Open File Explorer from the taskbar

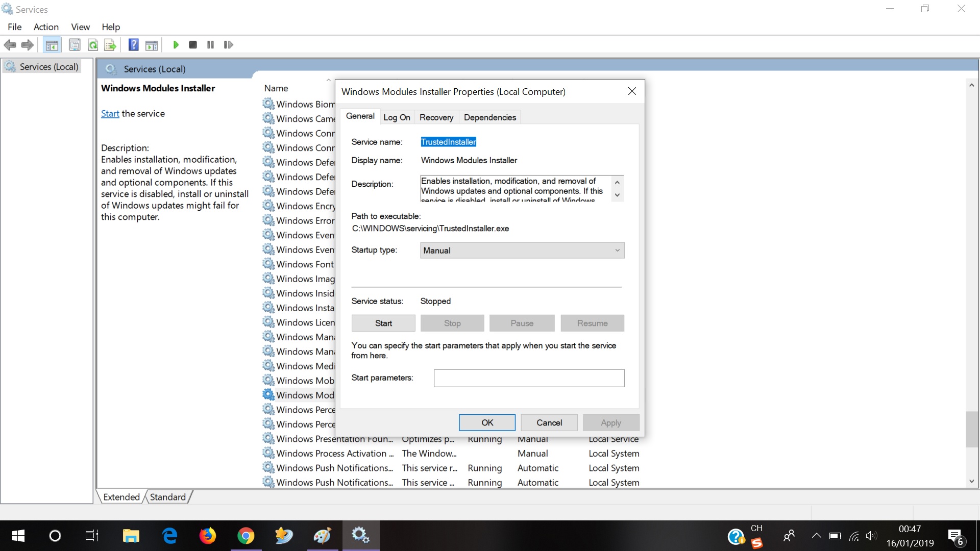[x=131, y=536]
